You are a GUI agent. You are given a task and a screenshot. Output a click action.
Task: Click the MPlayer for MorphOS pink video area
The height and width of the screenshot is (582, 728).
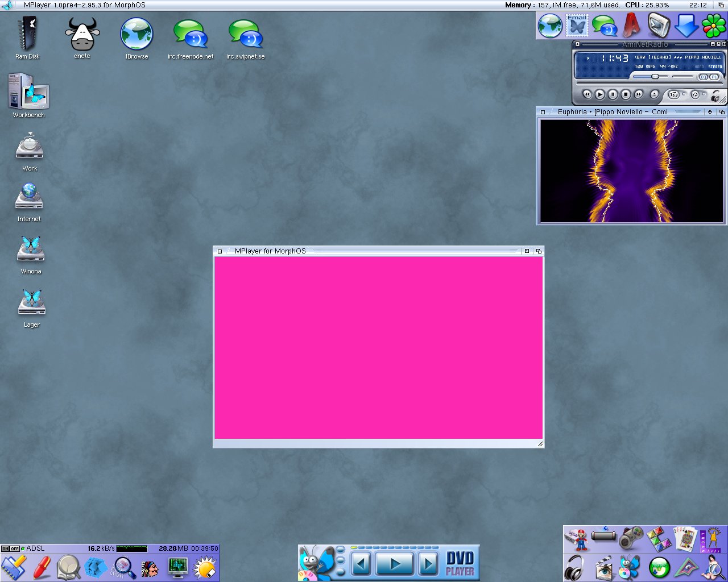[x=378, y=348]
